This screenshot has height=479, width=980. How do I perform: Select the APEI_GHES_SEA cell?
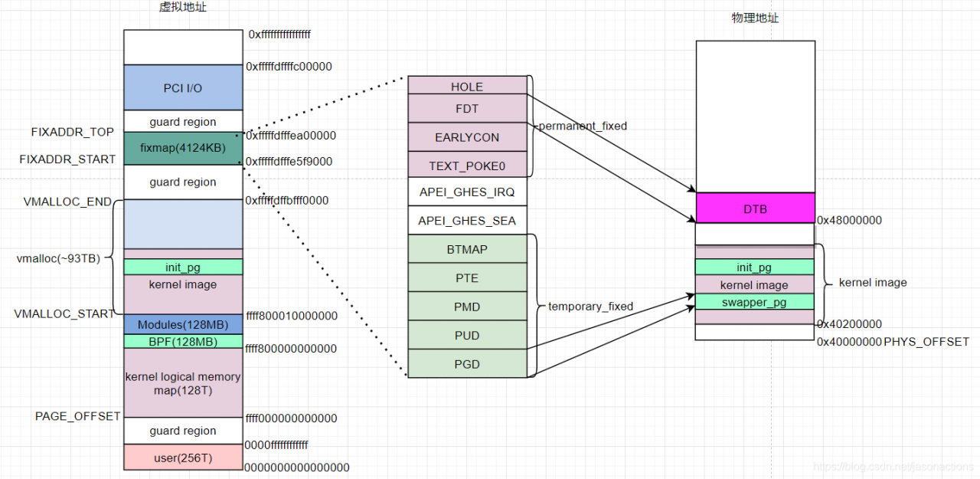(x=467, y=220)
